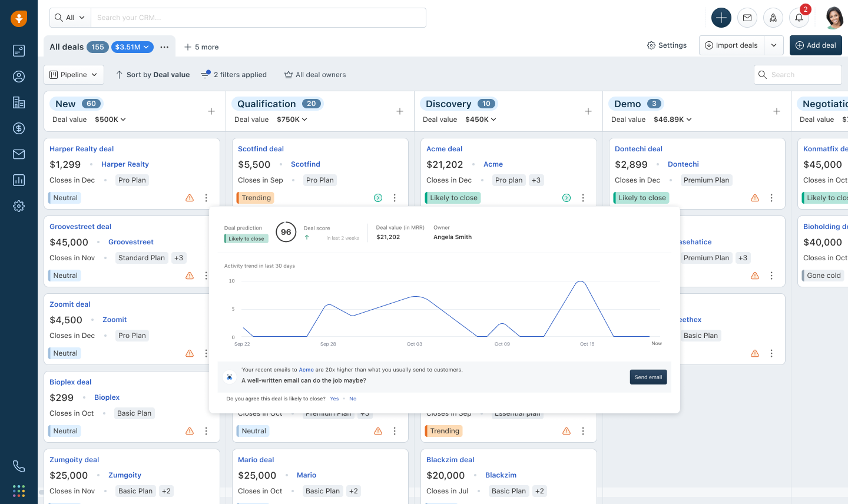Expand the $3.51M total value dropdown
Screen dimensions: 848x504
click(x=132, y=47)
